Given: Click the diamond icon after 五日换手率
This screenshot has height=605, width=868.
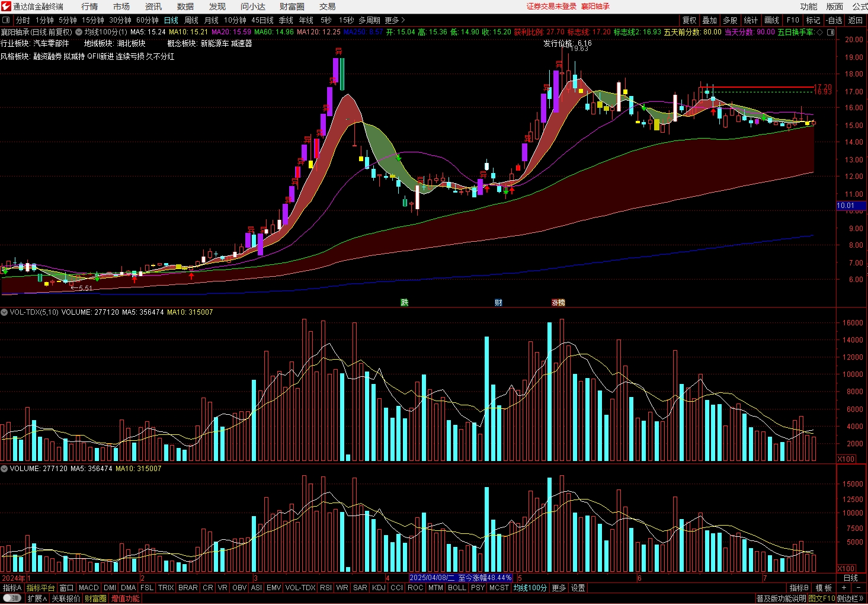Looking at the screenshot, I should pyautogui.click(x=820, y=32).
